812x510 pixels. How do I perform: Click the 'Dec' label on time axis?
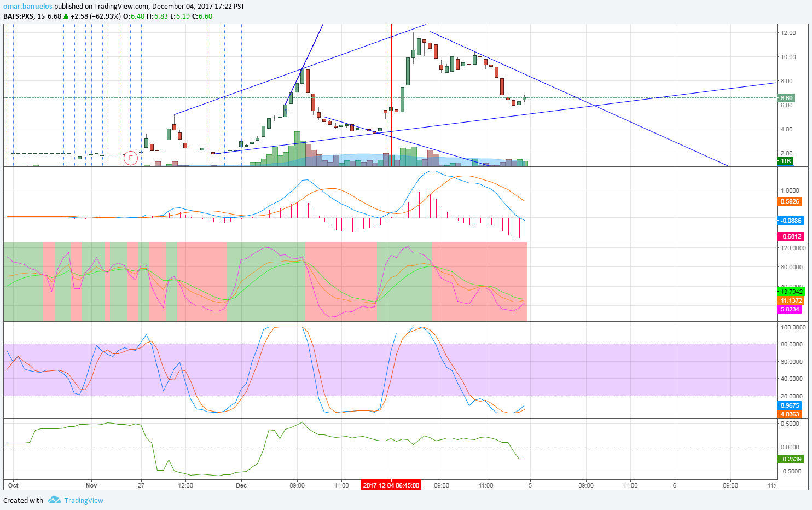pyautogui.click(x=241, y=485)
